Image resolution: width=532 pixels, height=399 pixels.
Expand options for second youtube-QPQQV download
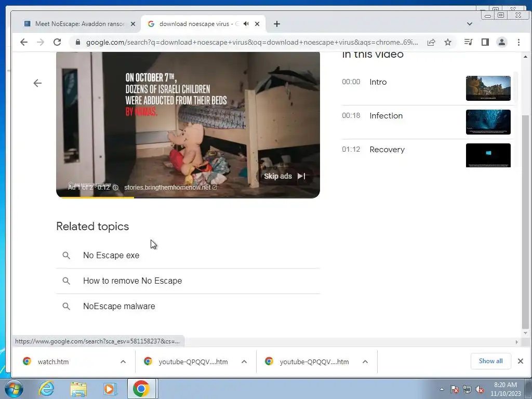[x=365, y=362]
